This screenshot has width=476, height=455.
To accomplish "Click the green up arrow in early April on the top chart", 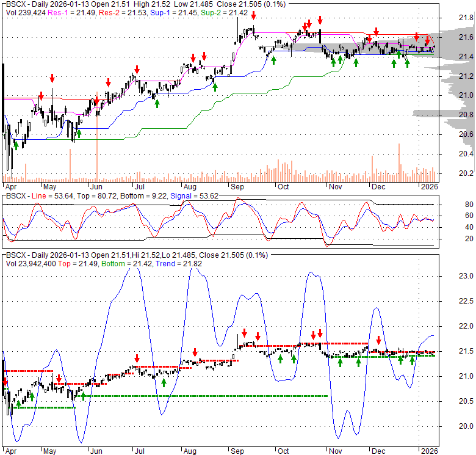I will tap(16, 144).
